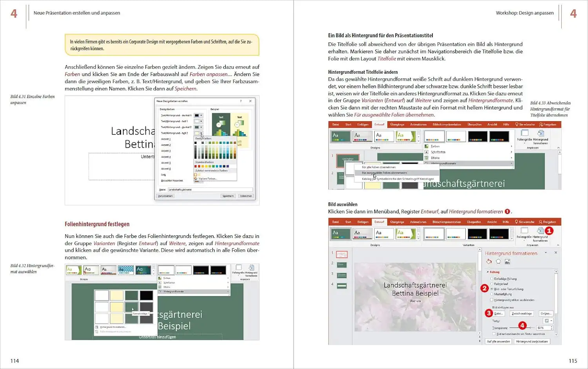Viewport: 588px width, 369px height.
Task: Enable Hintergrundgrafiken ausblenden checkbox
Action: pyautogui.click(x=492, y=300)
